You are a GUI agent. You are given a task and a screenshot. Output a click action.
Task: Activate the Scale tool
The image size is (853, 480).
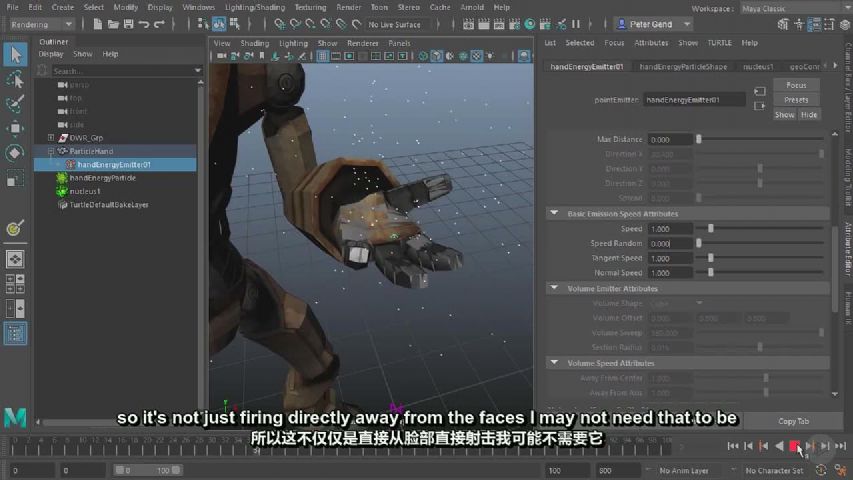tap(15, 178)
